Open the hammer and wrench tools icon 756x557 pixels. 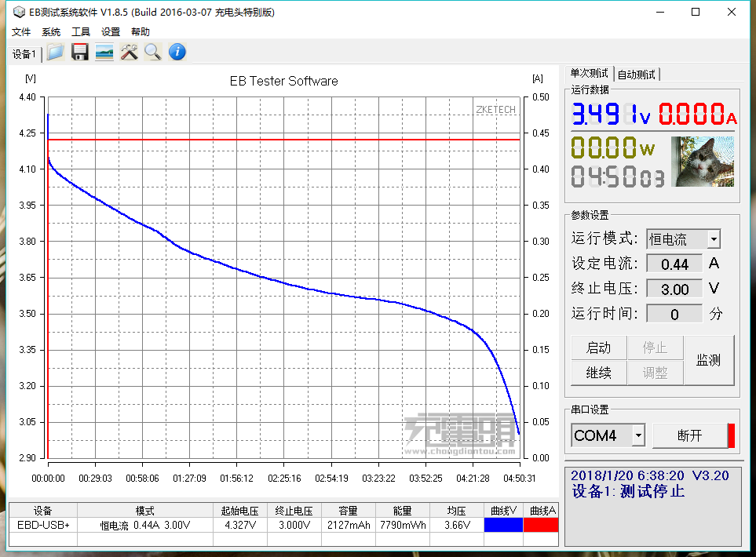[129, 53]
